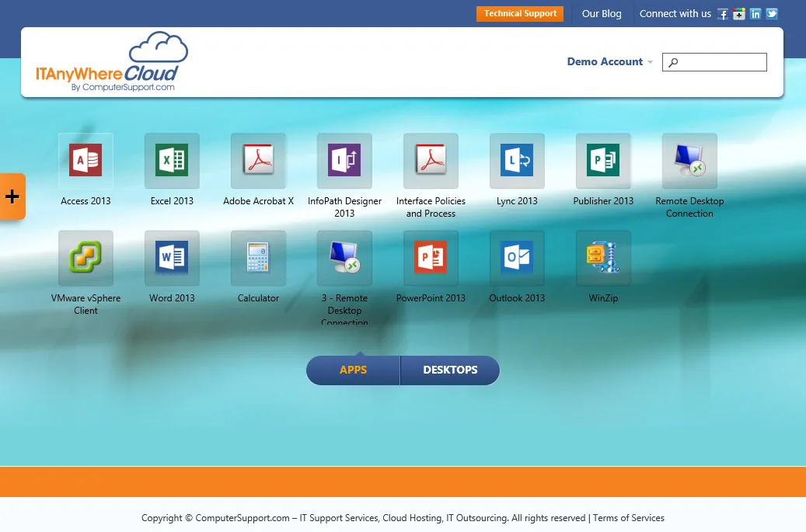
Task: Click the ITAnyWhere Cloud logo
Action: (x=112, y=61)
